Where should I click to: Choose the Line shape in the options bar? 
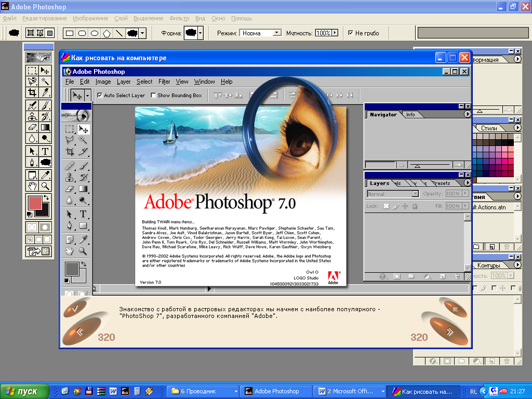pos(119,33)
